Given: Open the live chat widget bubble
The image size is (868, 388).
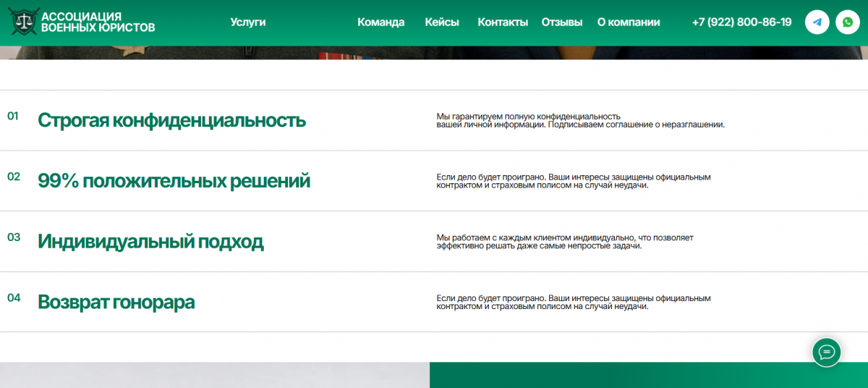Looking at the screenshot, I should (826, 353).
